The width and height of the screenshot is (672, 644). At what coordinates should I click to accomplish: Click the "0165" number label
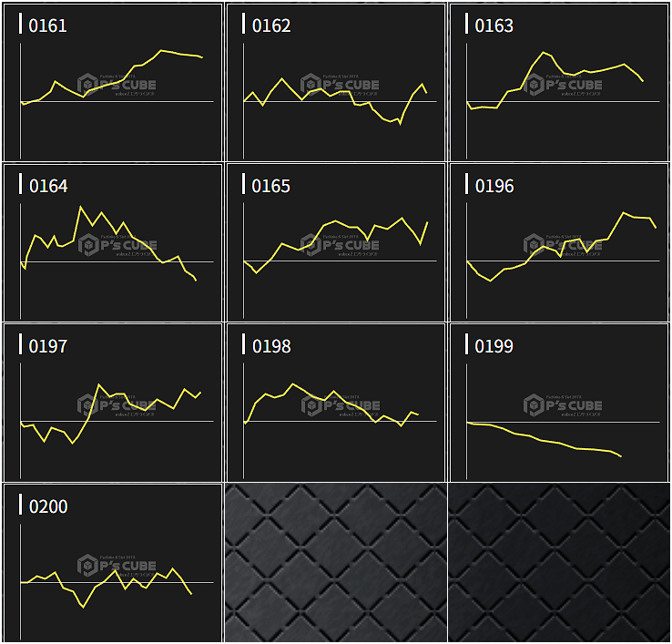click(x=271, y=186)
